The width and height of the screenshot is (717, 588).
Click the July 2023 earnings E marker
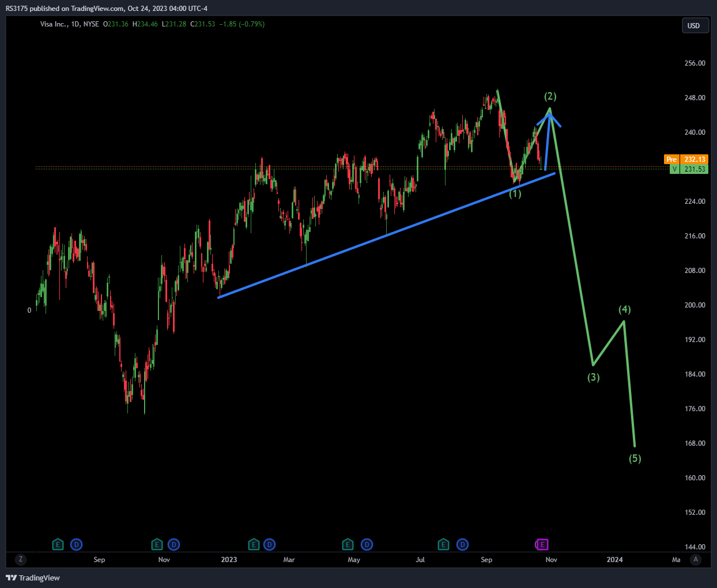coord(443,544)
